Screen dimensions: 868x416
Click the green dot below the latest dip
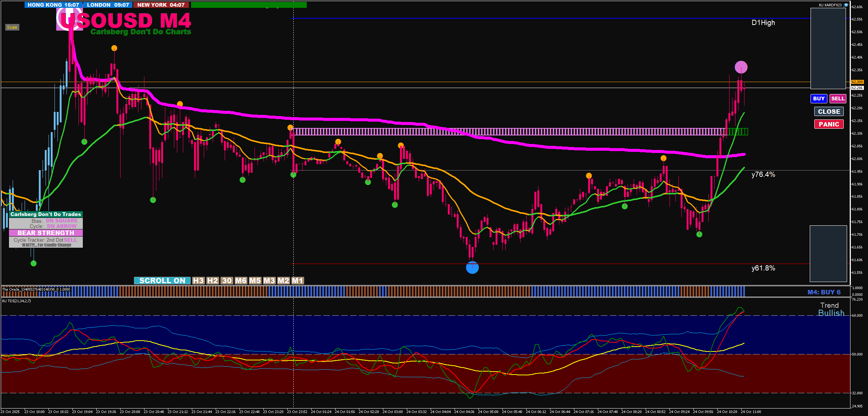click(699, 234)
